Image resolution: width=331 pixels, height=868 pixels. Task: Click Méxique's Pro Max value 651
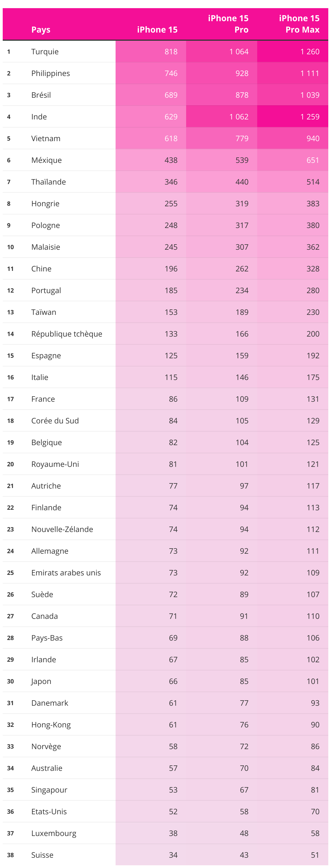click(x=313, y=160)
